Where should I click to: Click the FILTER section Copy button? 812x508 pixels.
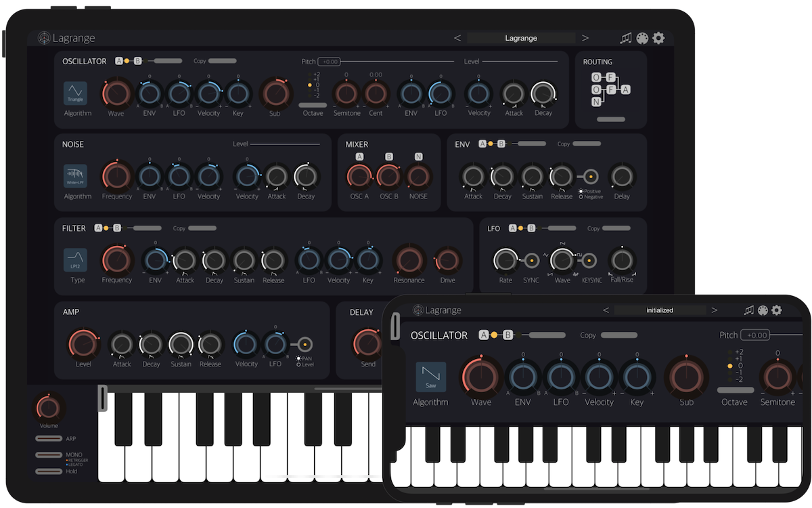coord(202,228)
